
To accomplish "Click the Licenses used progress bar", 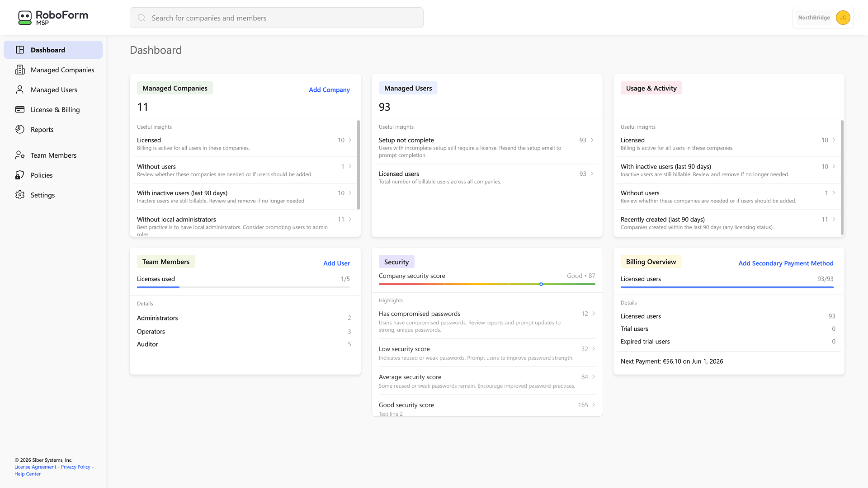I will click(243, 287).
